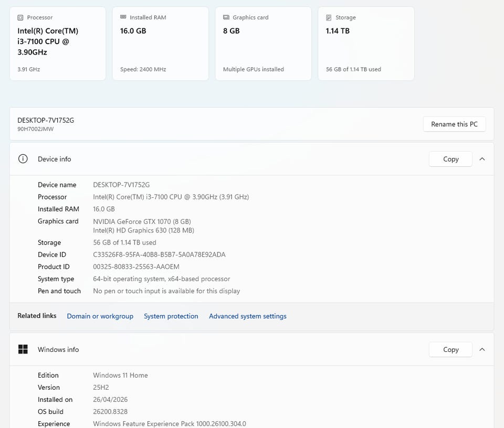Click the version value 25H2
This screenshot has height=428, width=504.
point(101,387)
